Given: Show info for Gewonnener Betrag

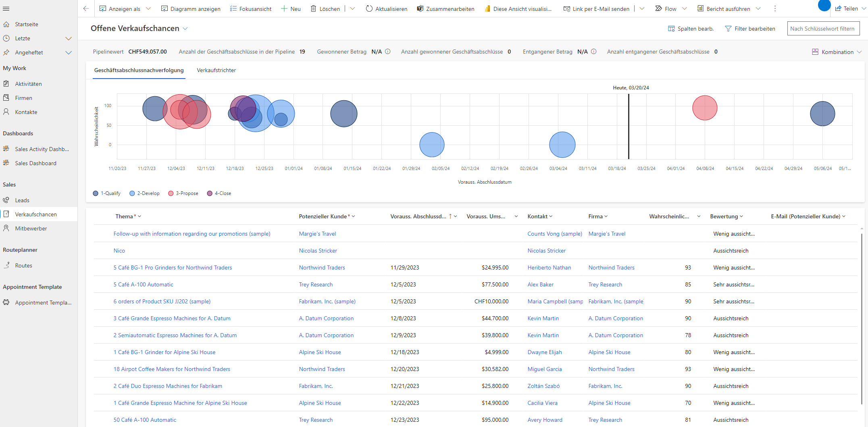Looking at the screenshot, I should tap(388, 52).
